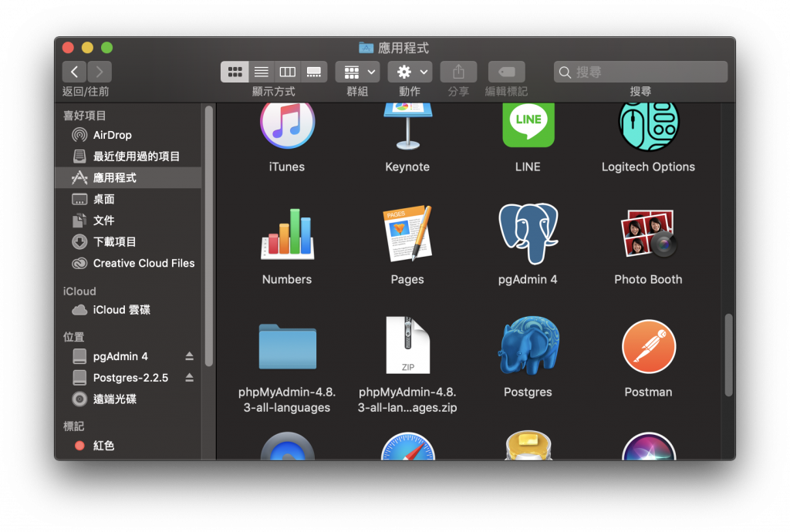Select the pgAdmin 4 elephant icon
The image size is (790, 532).
click(x=528, y=234)
